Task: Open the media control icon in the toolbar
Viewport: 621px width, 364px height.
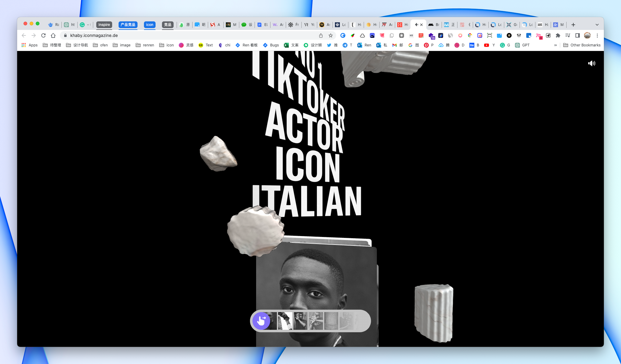Action: (x=568, y=35)
